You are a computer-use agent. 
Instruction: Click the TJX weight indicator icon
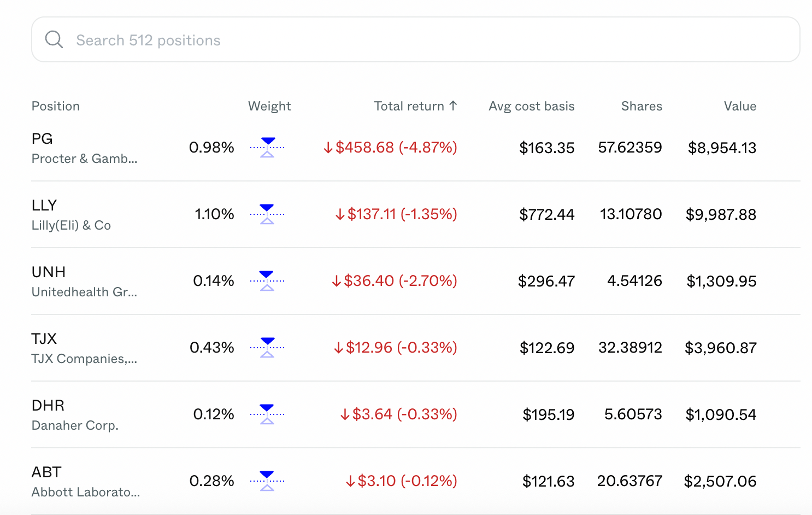coord(267,348)
